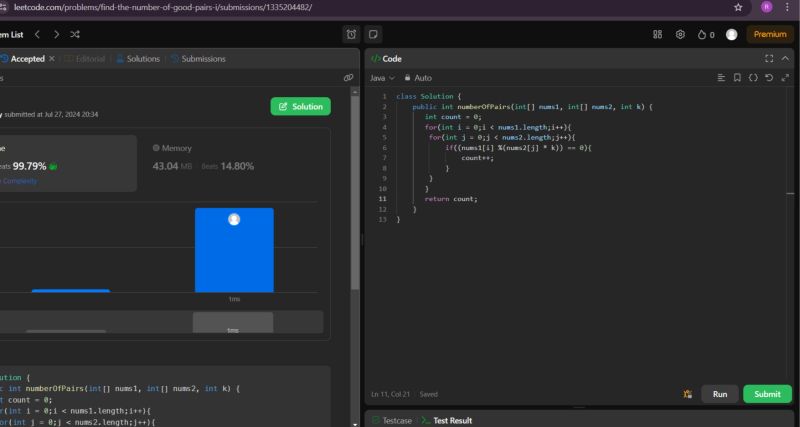The image size is (800, 427).
Task: Open the layout grid icon
Action: pos(657,34)
